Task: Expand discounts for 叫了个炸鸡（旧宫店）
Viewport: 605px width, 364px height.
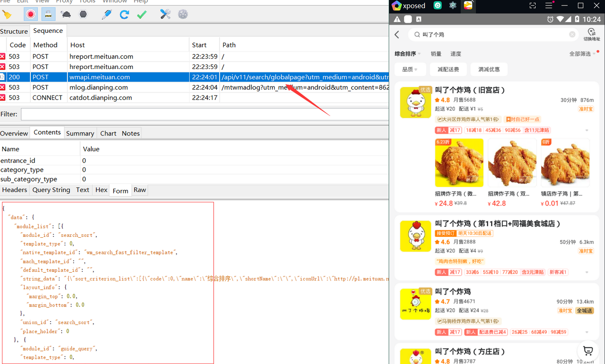Action: coord(587,130)
